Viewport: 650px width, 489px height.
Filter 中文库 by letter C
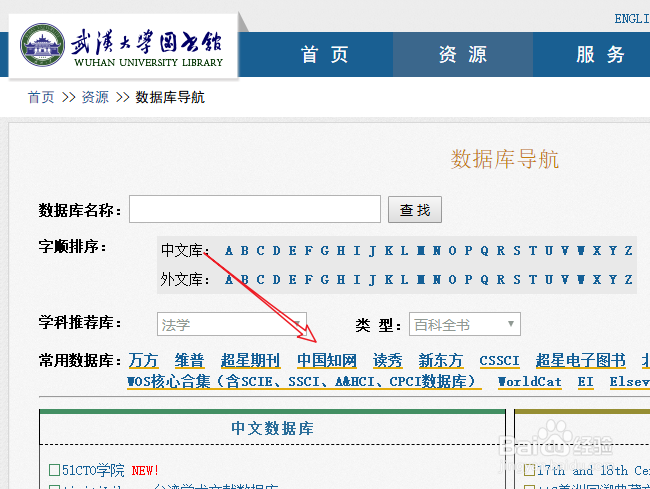point(260,251)
